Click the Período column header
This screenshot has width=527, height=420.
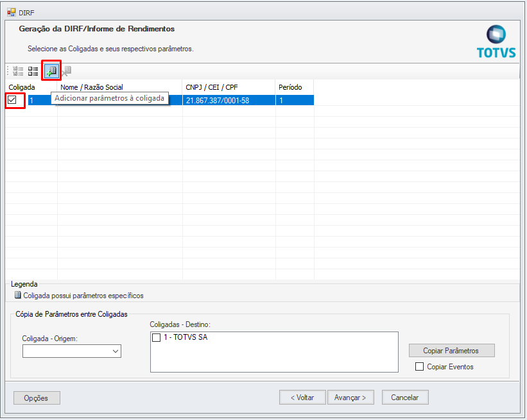coord(292,87)
